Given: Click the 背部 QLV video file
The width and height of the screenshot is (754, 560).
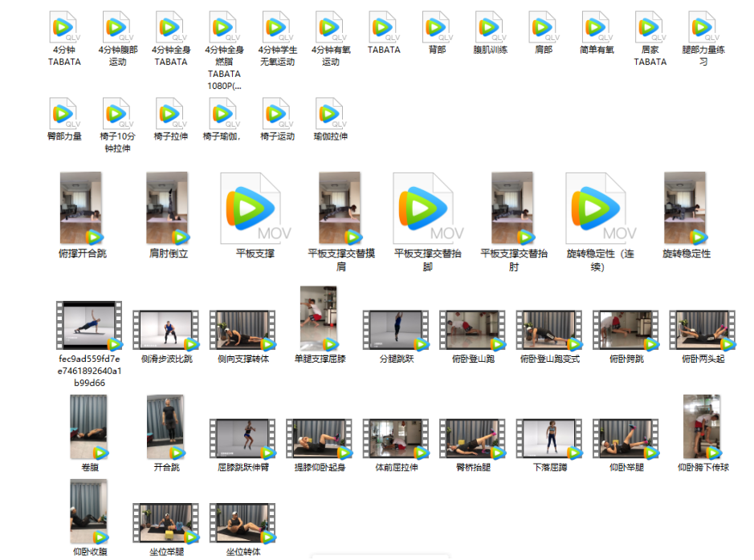Looking at the screenshot, I should click(437, 27).
